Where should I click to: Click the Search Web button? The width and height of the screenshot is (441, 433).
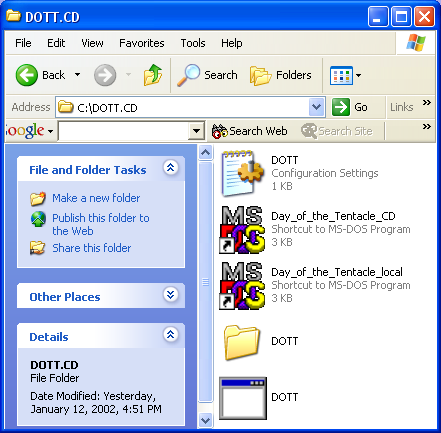pyautogui.click(x=250, y=131)
